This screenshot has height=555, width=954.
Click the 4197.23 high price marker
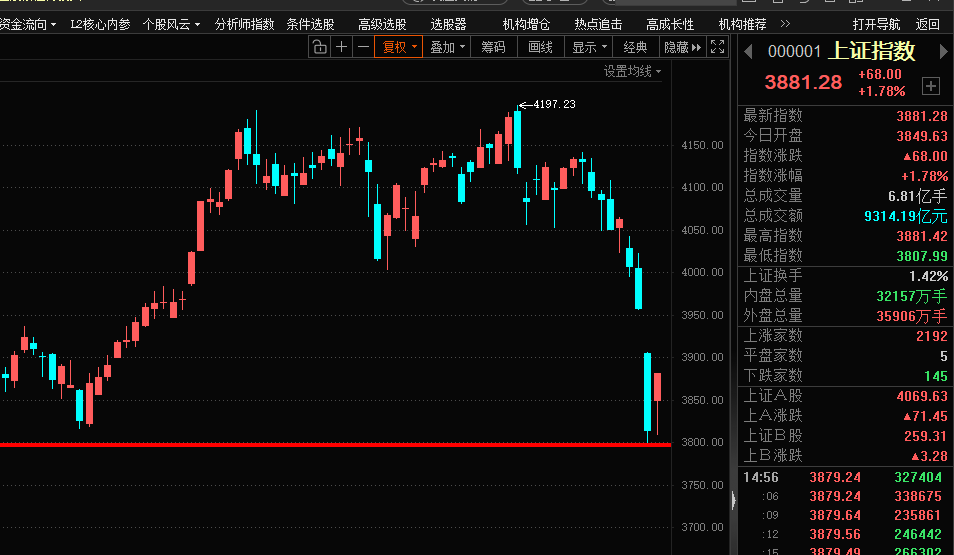pos(553,104)
